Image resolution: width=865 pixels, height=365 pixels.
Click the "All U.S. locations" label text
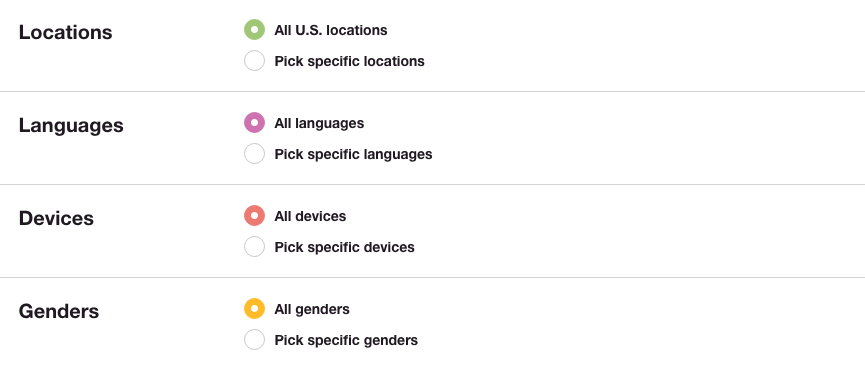click(x=331, y=30)
